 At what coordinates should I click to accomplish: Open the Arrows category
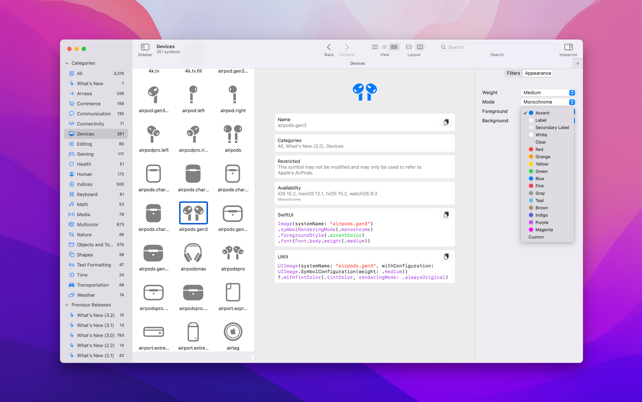click(x=96, y=94)
